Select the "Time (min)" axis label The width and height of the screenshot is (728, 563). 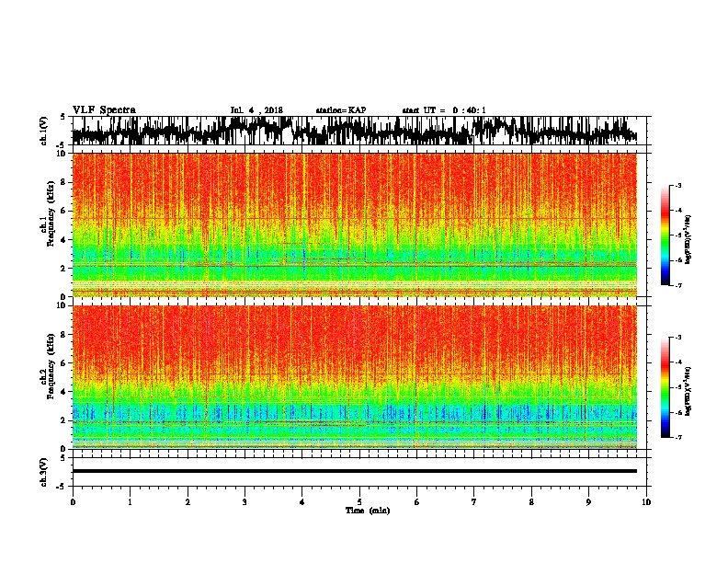point(368,511)
